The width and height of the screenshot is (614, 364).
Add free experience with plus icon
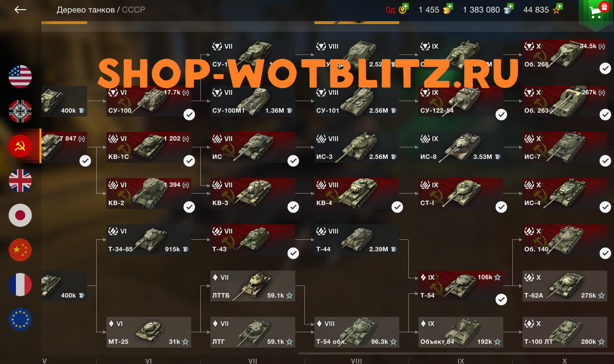tap(560, 6)
